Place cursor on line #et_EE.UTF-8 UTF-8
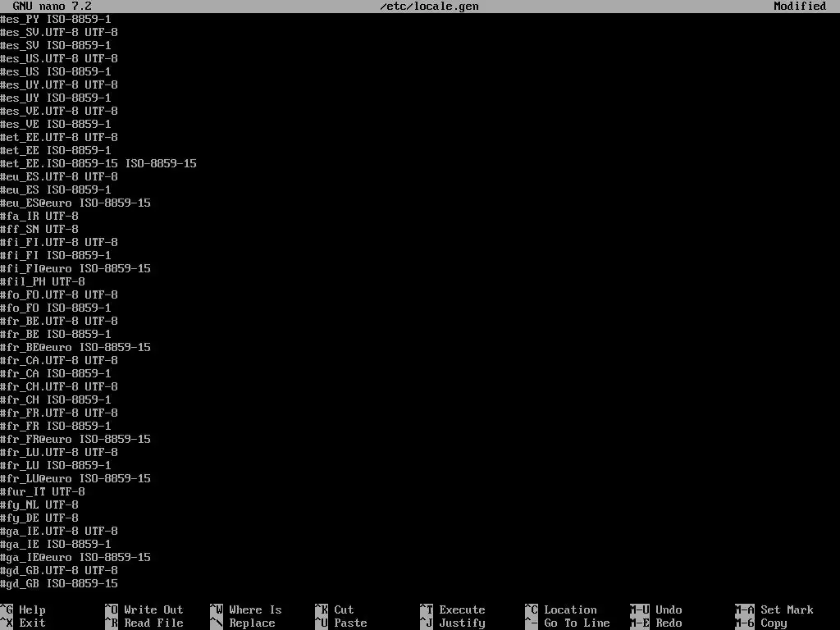Viewport: 840px width, 630px height. [x=59, y=137]
